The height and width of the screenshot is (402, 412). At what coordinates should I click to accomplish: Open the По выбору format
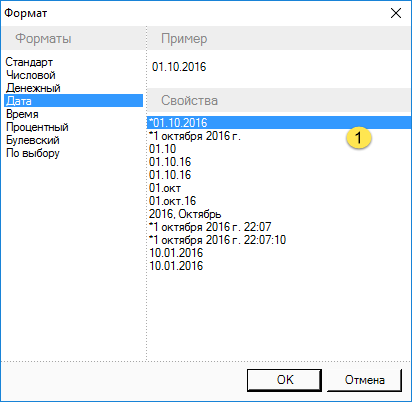pos(33,153)
